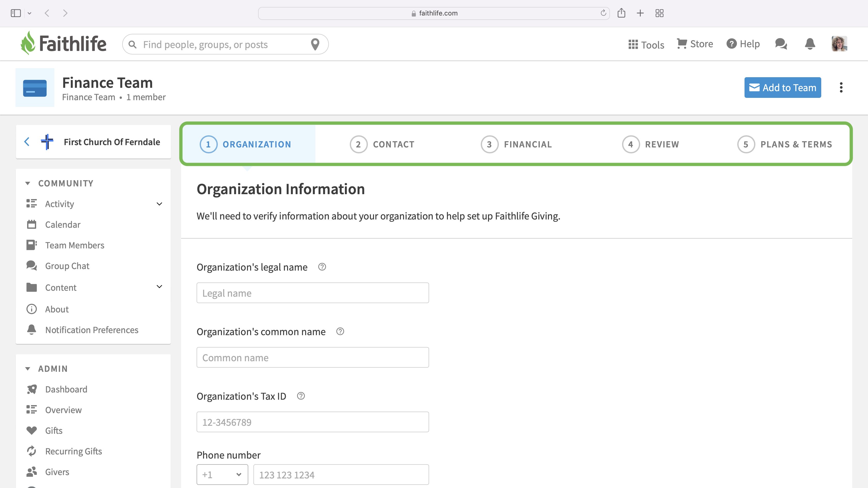Focus the Tax ID field
The image size is (868, 488).
tap(313, 422)
